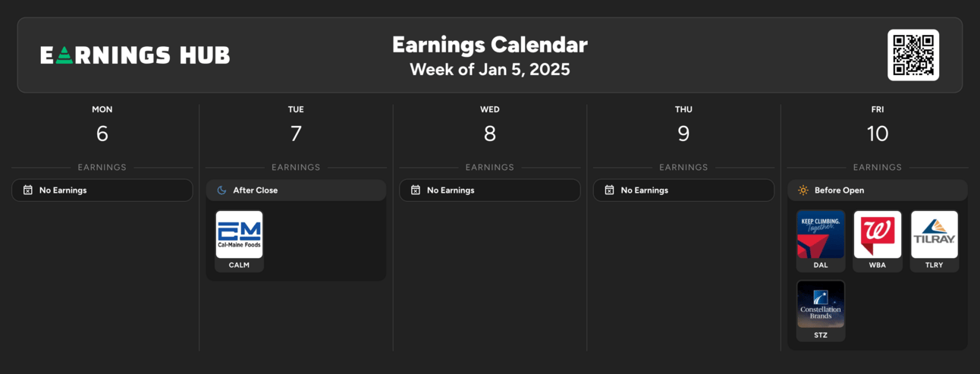980x374 pixels.
Task: Open the Cal-Maine Foods logo tile
Action: click(239, 234)
